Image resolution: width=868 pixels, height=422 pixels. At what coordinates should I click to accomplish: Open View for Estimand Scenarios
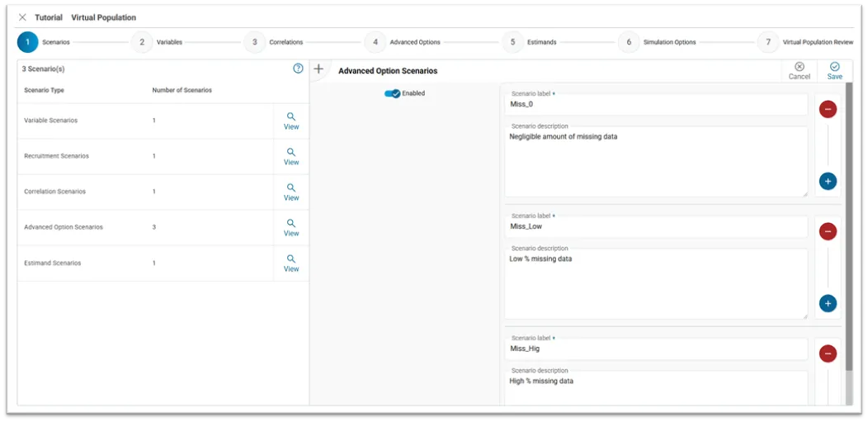pos(291,263)
